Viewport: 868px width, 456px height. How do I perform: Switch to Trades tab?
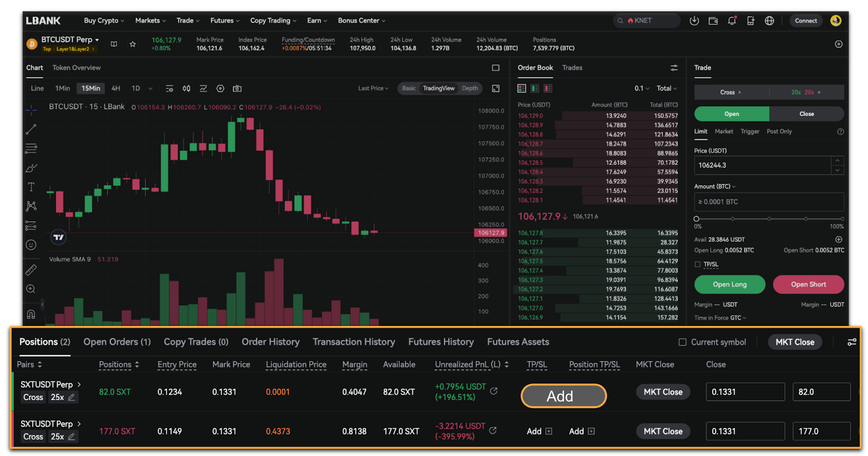point(572,68)
